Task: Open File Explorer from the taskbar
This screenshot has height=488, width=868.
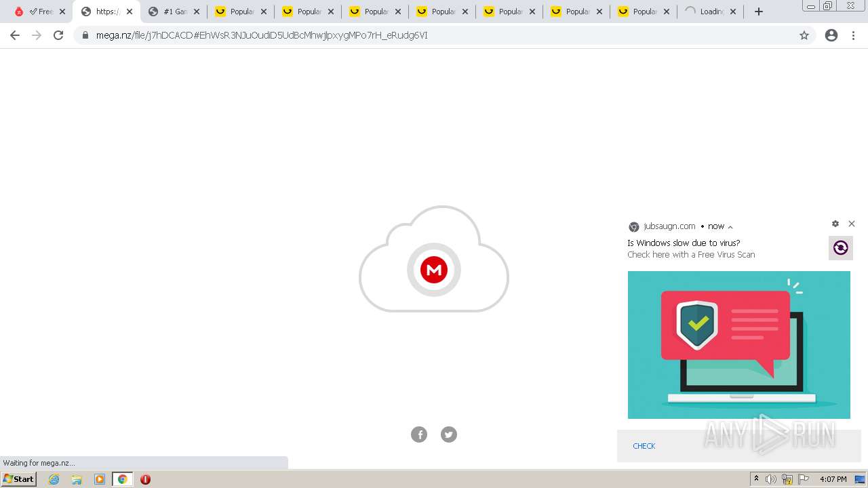Action: [77, 479]
